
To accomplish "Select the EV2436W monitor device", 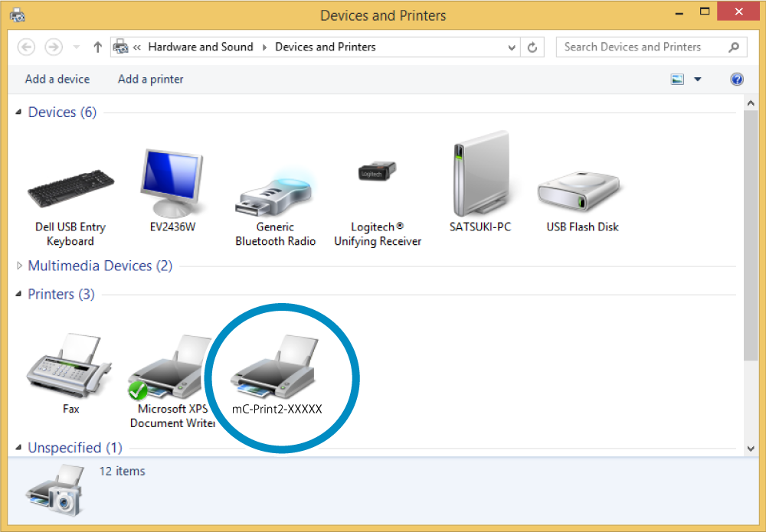I will 172,184.
